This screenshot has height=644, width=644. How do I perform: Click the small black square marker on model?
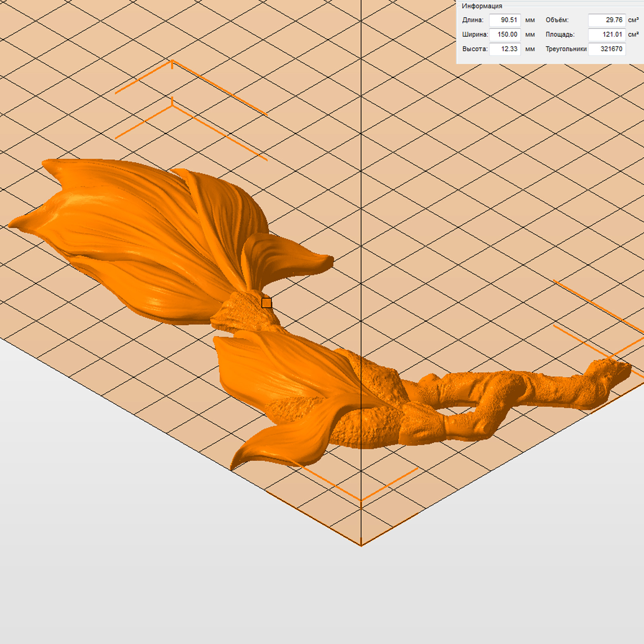(x=266, y=303)
